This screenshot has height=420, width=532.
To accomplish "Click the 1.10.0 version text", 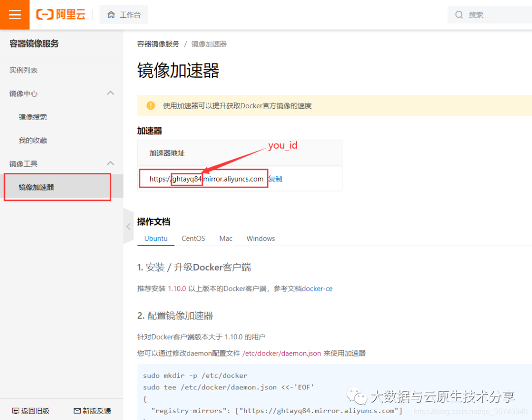I will [177, 289].
